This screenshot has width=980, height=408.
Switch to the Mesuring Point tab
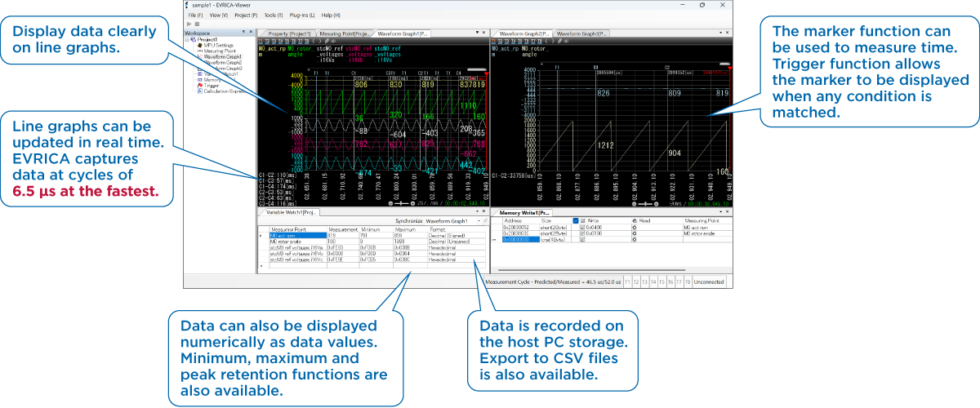point(345,33)
